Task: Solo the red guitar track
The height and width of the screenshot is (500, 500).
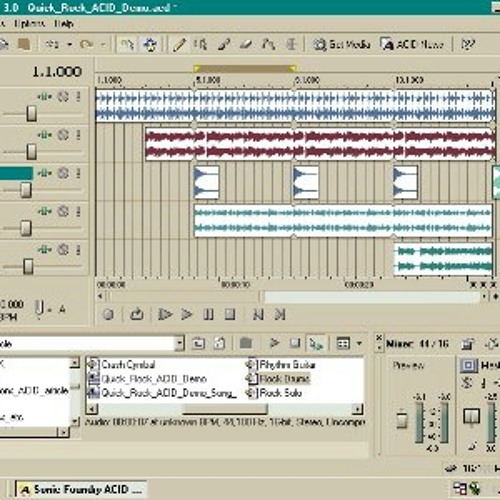Action: [79, 135]
